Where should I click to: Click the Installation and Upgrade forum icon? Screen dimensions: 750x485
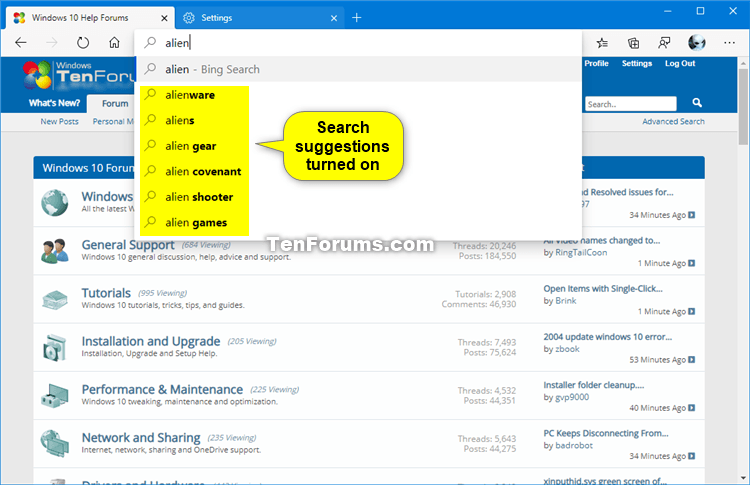55,348
